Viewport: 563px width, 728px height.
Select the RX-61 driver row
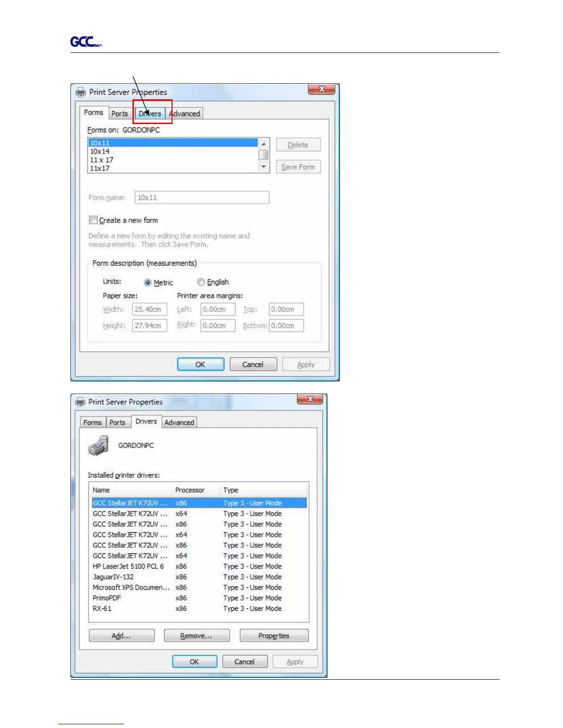point(199,609)
